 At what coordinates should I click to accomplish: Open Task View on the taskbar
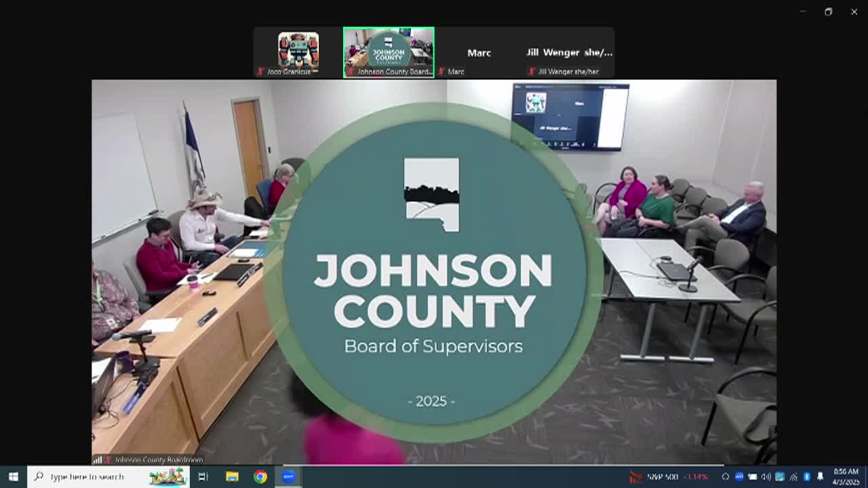click(203, 476)
